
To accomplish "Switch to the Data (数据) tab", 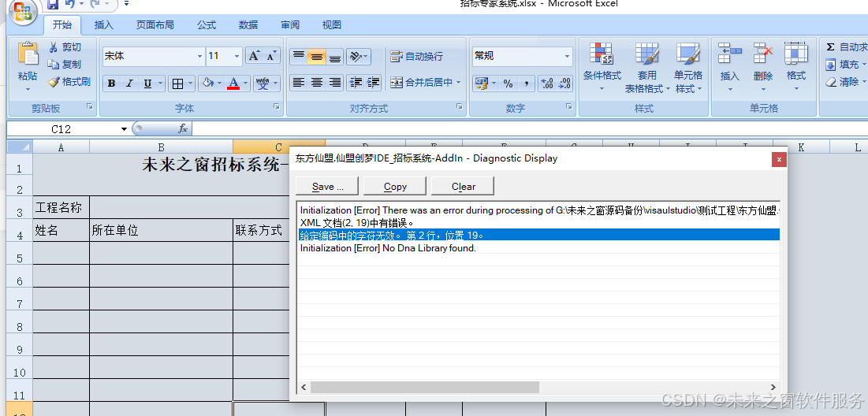I will click(x=248, y=25).
